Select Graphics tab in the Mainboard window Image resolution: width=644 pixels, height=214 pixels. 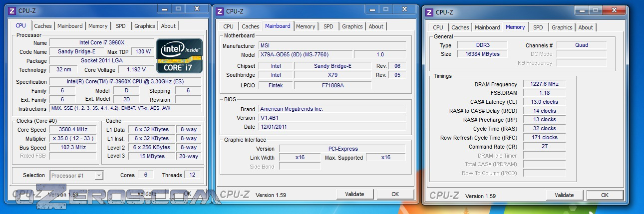click(352, 26)
